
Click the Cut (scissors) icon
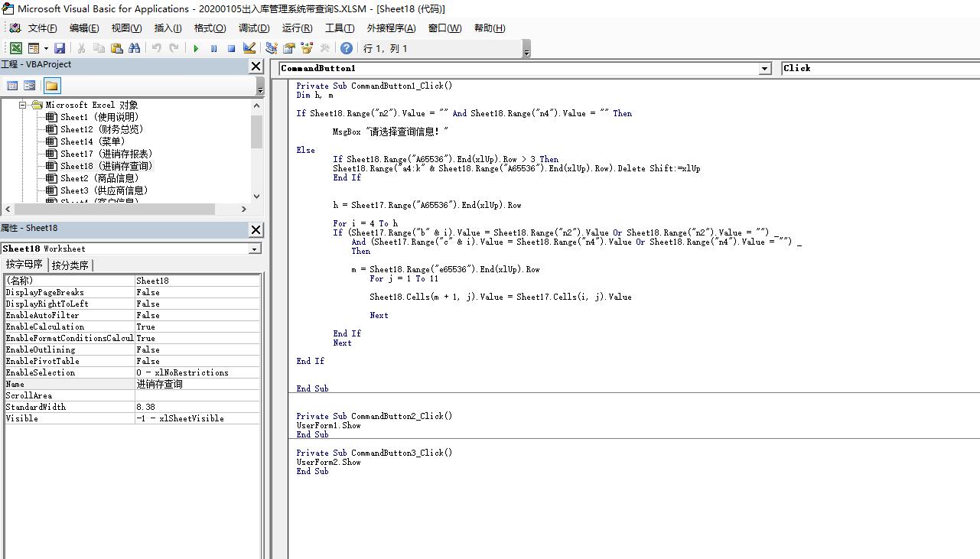pyautogui.click(x=81, y=48)
